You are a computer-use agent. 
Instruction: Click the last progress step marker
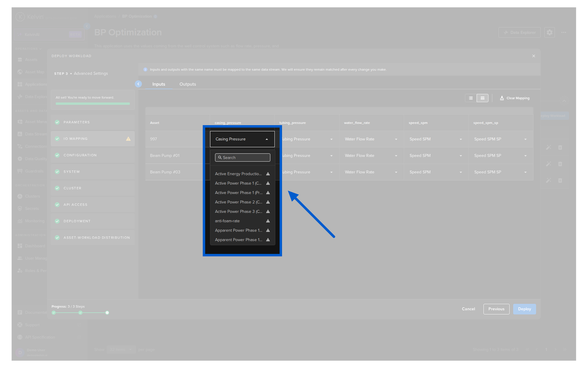tap(107, 313)
